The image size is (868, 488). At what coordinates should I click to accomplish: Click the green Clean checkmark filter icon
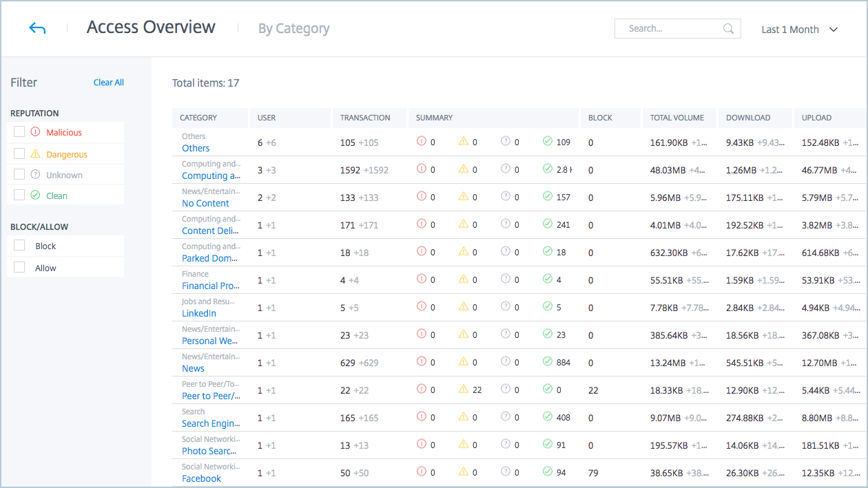point(36,195)
